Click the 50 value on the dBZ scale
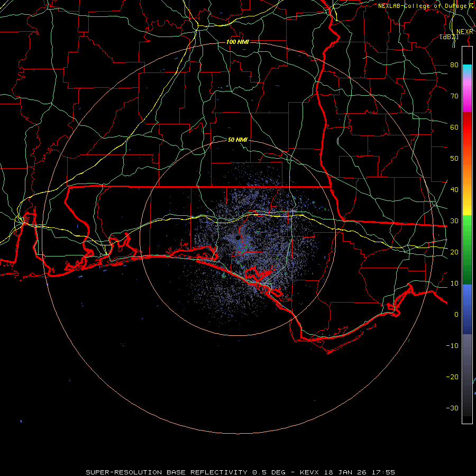The width and height of the screenshot is (476, 476). 454,159
